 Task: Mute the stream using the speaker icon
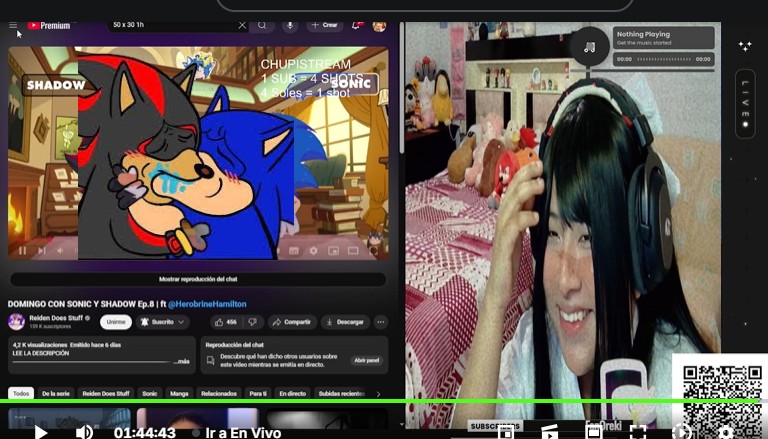[x=84, y=433]
